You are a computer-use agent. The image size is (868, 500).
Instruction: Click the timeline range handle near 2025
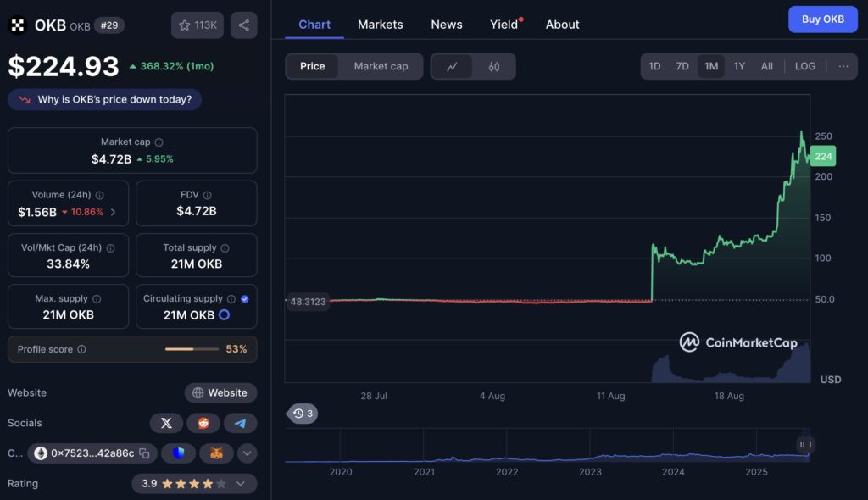coord(805,445)
